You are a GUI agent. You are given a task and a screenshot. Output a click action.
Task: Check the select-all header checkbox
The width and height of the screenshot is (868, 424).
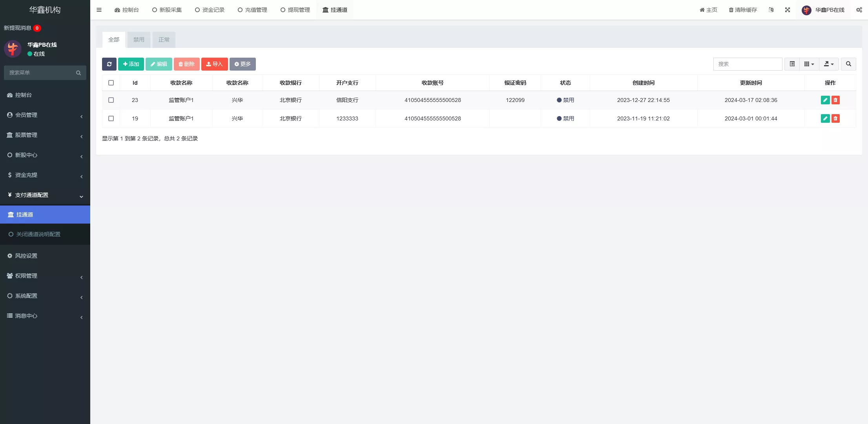pos(111,83)
